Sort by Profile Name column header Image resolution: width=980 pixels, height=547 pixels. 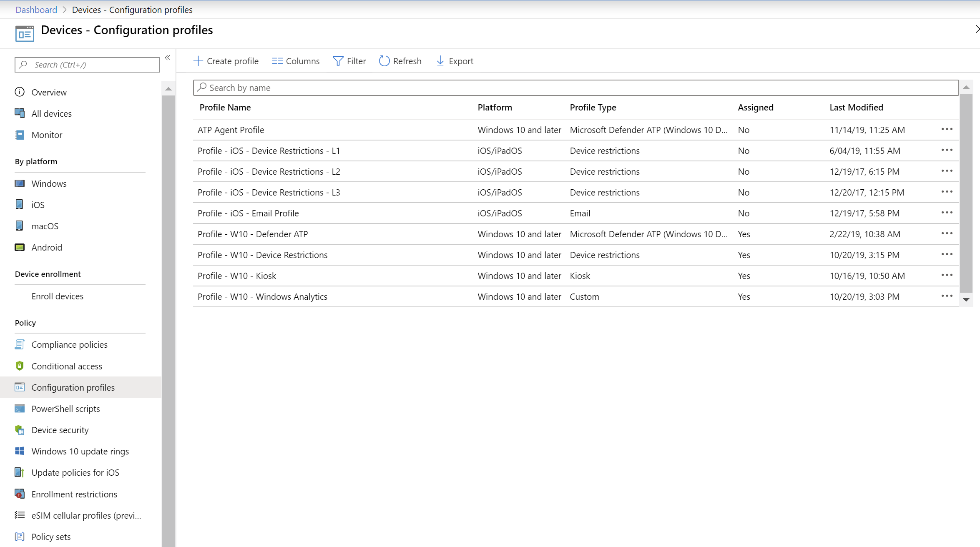[225, 107]
